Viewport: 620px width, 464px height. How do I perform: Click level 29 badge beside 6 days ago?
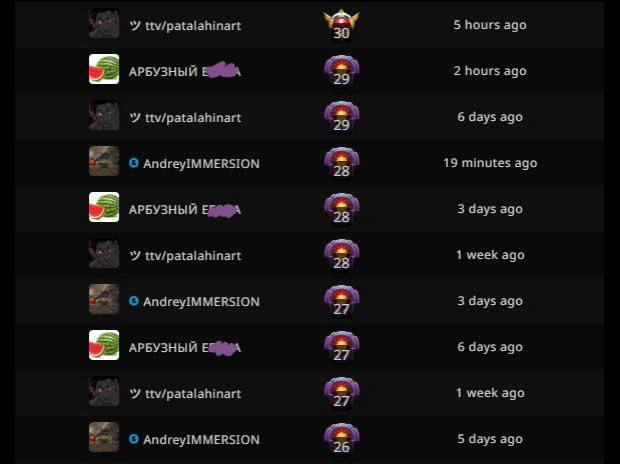pos(342,117)
